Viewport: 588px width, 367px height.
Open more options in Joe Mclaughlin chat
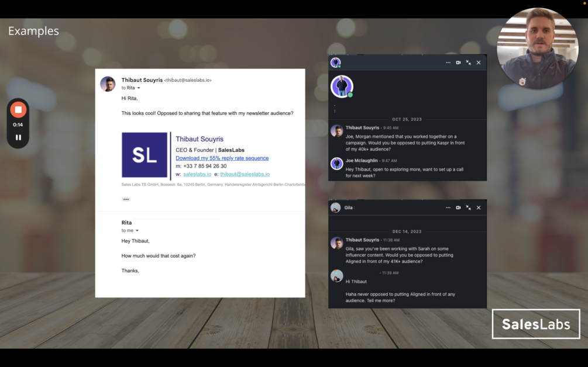pyautogui.click(x=448, y=63)
